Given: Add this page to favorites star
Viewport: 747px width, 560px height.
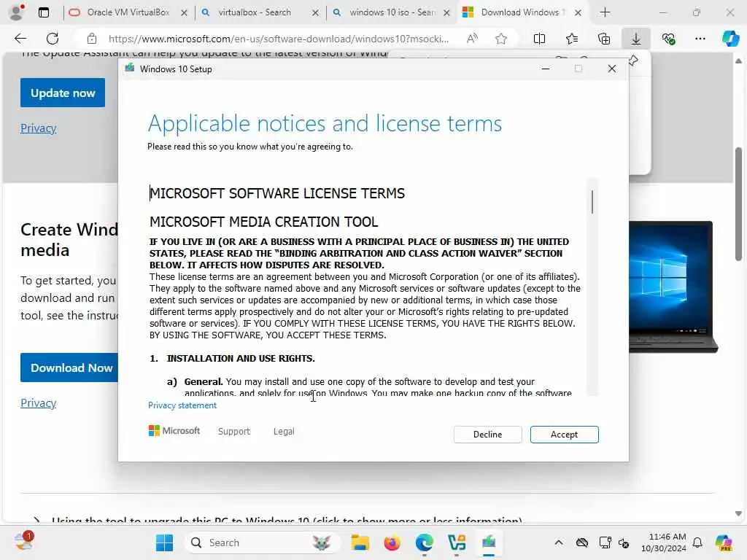Looking at the screenshot, I should 500,39.
